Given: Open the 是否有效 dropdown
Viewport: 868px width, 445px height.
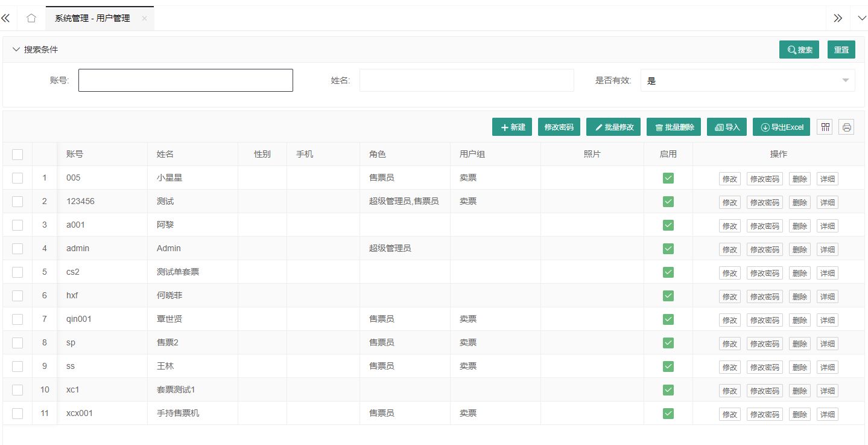Looking at the screenshot, I should coord(747,80).
